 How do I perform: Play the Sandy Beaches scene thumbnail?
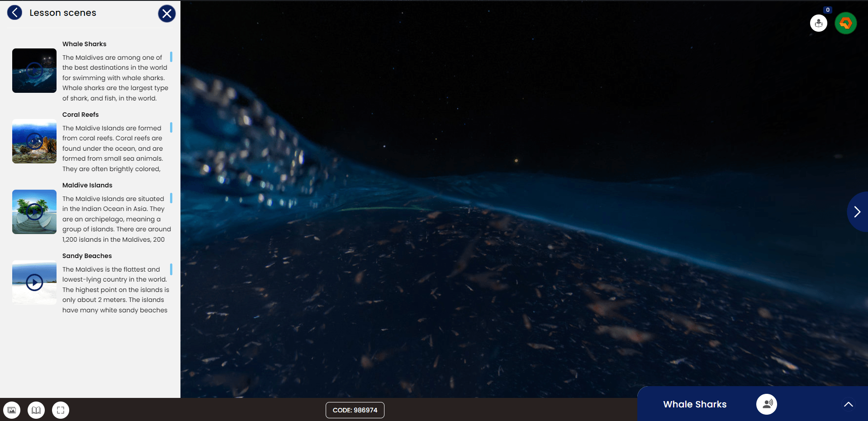[34, 282]
